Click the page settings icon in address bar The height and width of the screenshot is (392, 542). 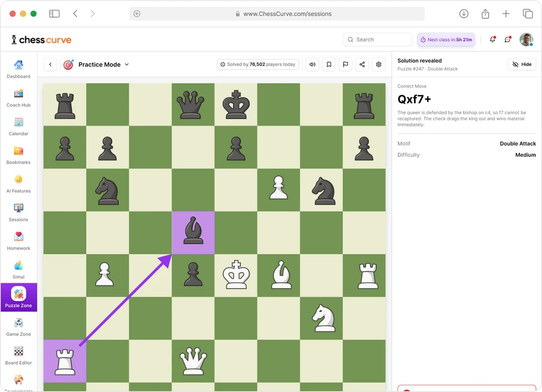tap(137, 14)
